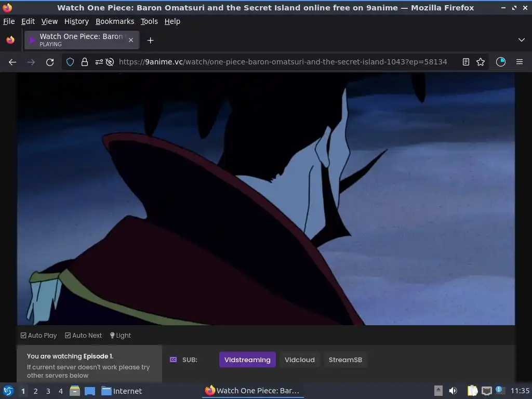The width and height of the screenshot is (532, 399).
Task: Open the File menu
Action: click(x=9, y=21)
